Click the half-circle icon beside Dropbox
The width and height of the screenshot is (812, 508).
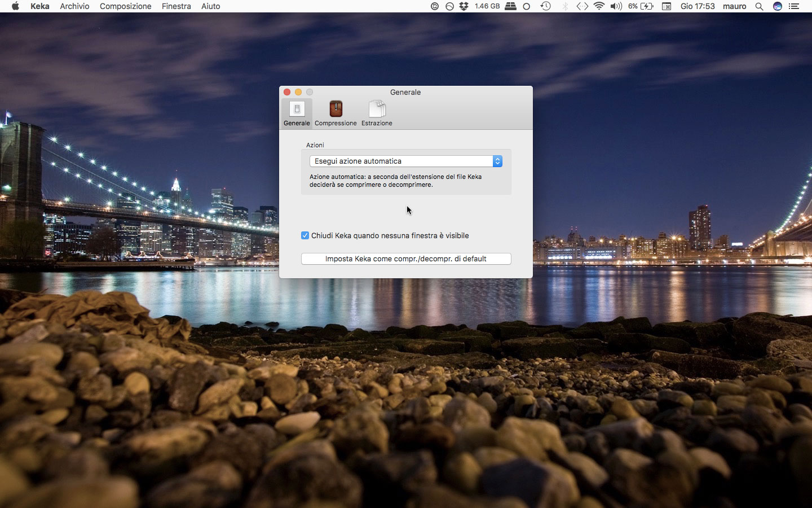[449, 6]
